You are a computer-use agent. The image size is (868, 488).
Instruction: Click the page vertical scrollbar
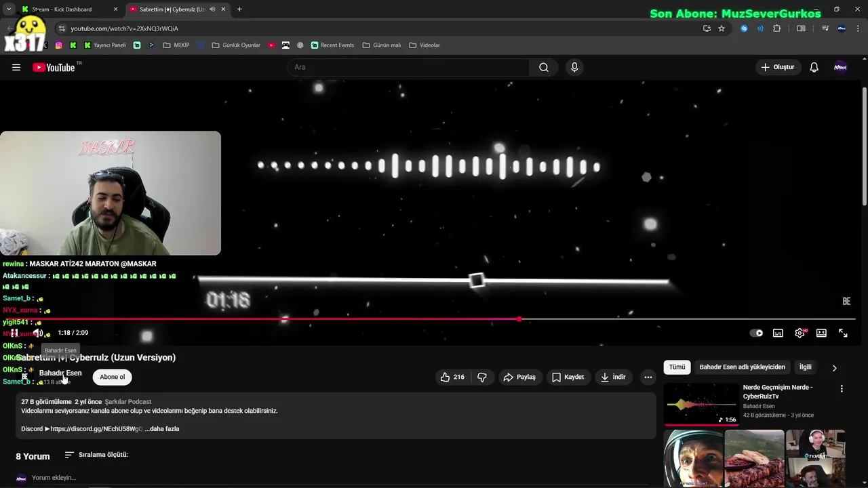click(865, 146)
